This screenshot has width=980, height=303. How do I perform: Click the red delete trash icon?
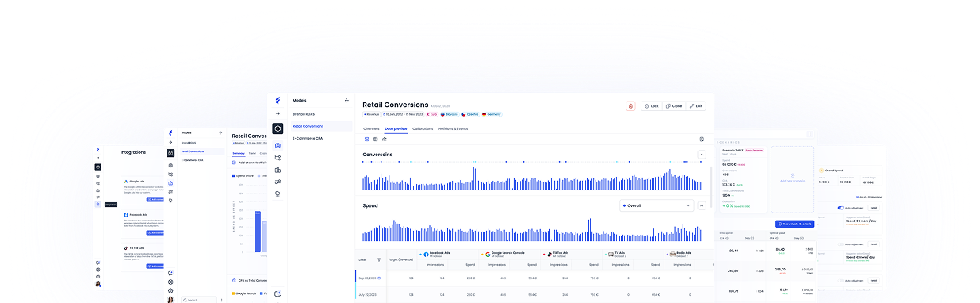[630, 105]
